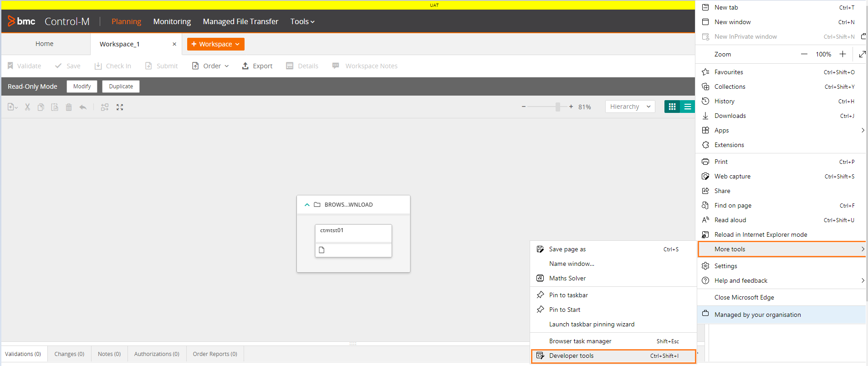Select Pin to taskbar

point(613,295)
